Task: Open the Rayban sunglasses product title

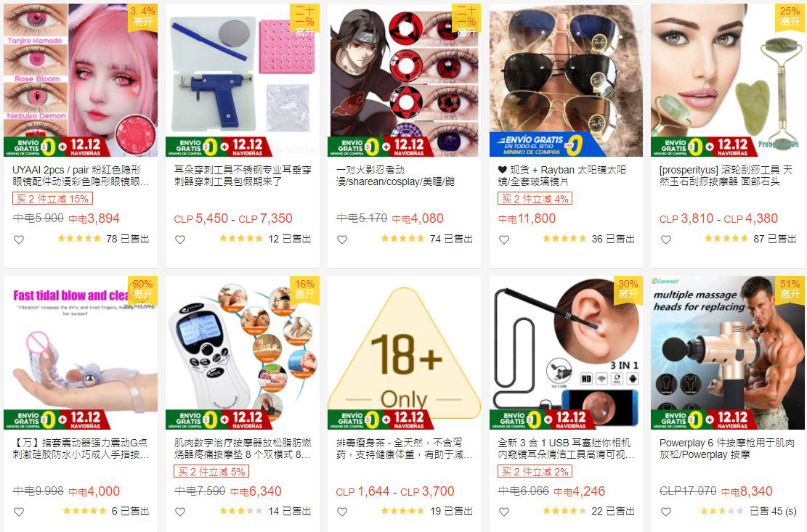Action: click(562, 176)
